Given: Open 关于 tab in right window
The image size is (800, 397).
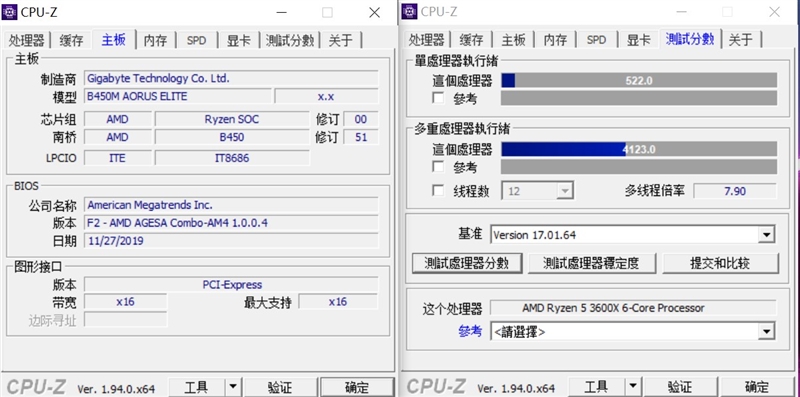Looking at the screenshot, I should point(741,40).
